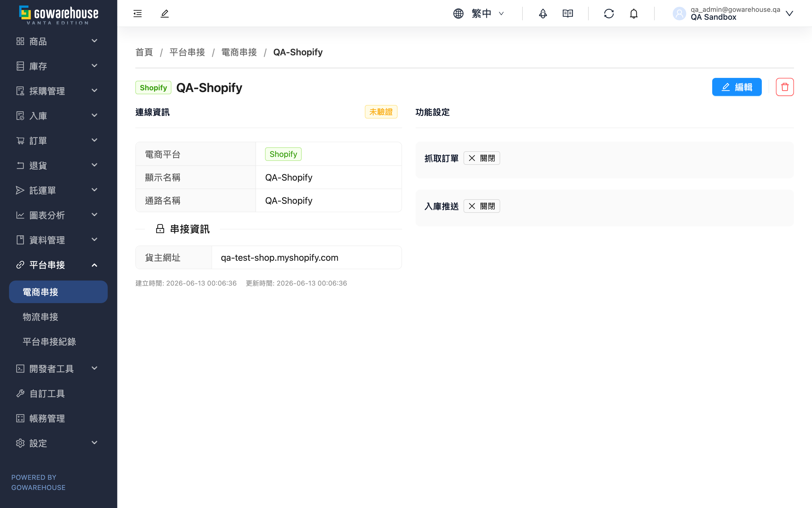This screenshot has width=812, height=508.
Task: Expand the 商品 menu chevron
Action: tap(94, 41)
